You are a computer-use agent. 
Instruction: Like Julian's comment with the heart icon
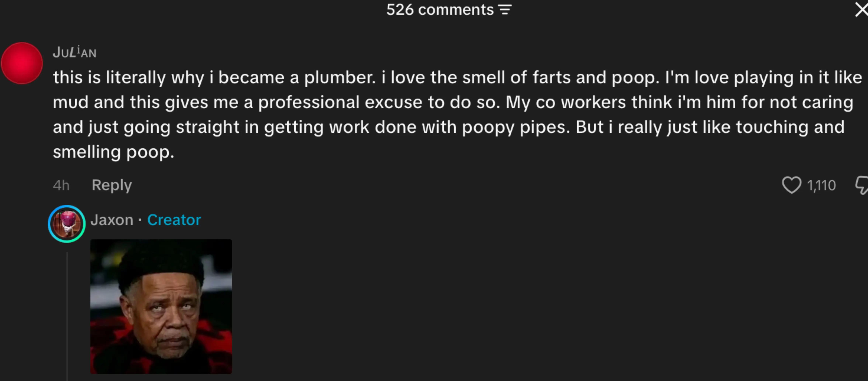[791, 185]
